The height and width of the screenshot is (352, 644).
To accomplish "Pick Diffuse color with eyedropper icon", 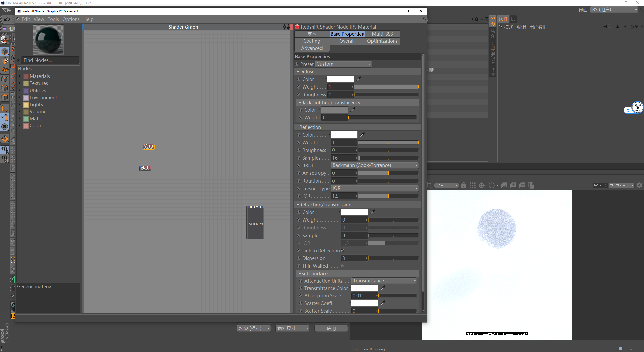I will click(x=359, y=79).
